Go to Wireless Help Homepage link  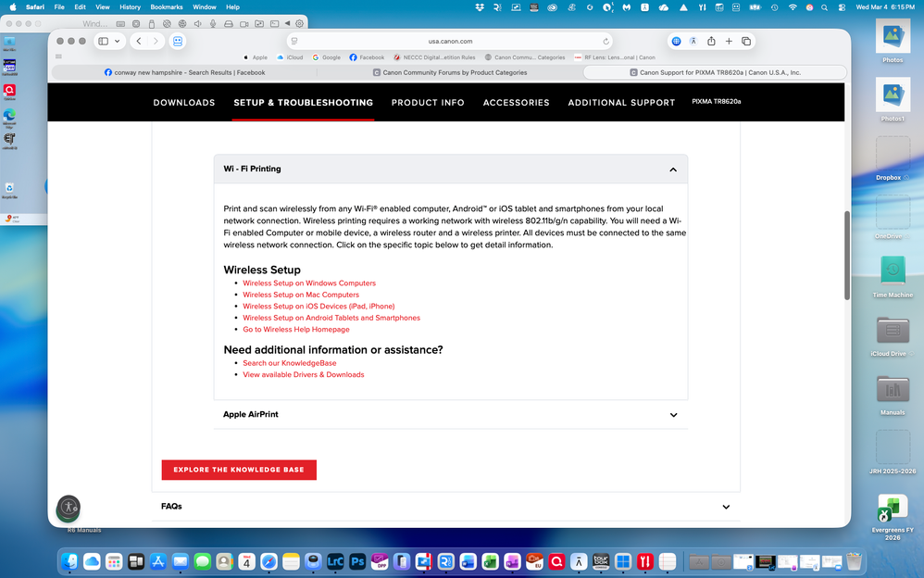click(x=296, y=330)
